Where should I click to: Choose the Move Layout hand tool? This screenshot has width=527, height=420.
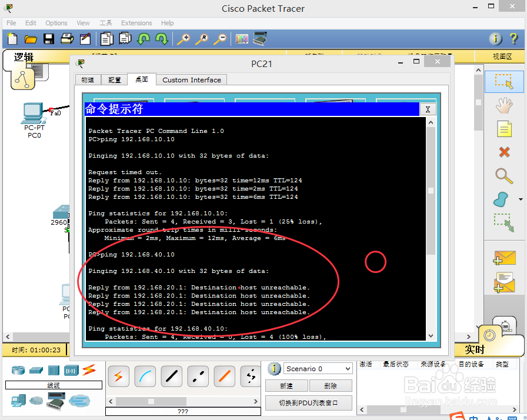(x=504, y=105)
